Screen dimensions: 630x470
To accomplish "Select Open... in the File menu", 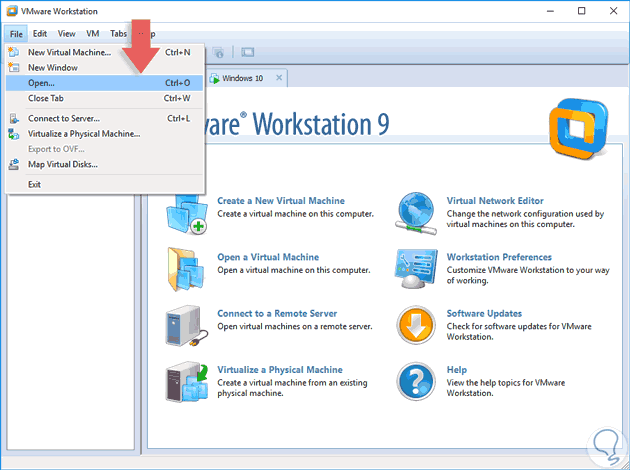I will (x=104, y=83).
